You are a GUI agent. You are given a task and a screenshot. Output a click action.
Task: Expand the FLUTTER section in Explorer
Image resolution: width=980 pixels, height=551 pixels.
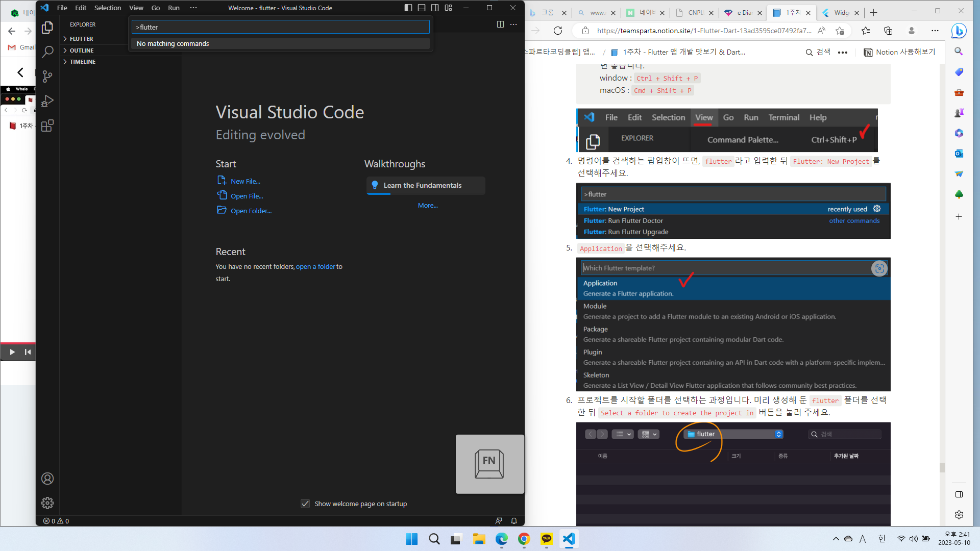(x=81, y=39)
